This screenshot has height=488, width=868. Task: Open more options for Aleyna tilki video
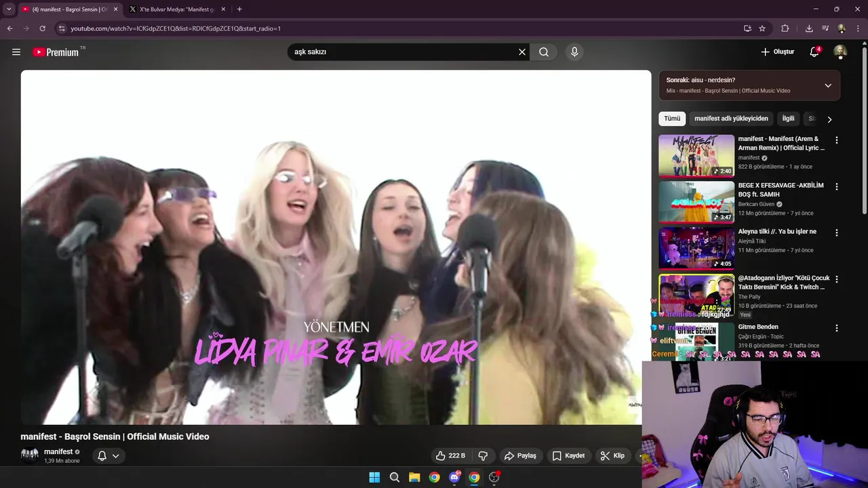837,232
